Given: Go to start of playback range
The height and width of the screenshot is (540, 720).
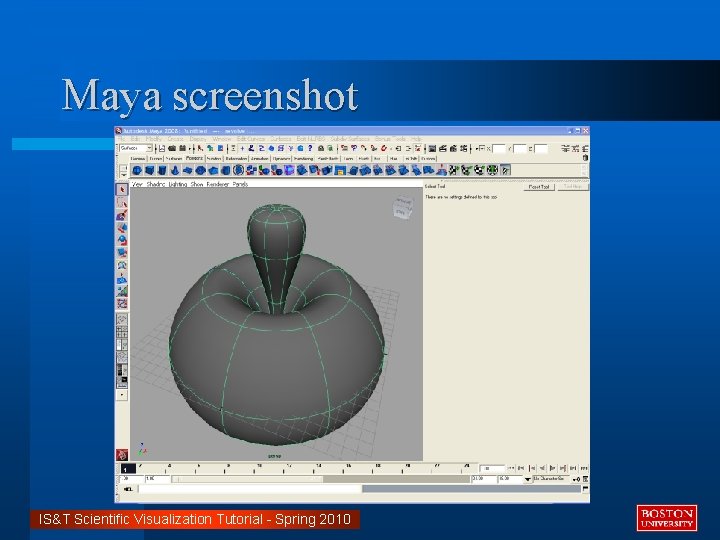Looking at the screenshot, I should (x=511, y=468).
